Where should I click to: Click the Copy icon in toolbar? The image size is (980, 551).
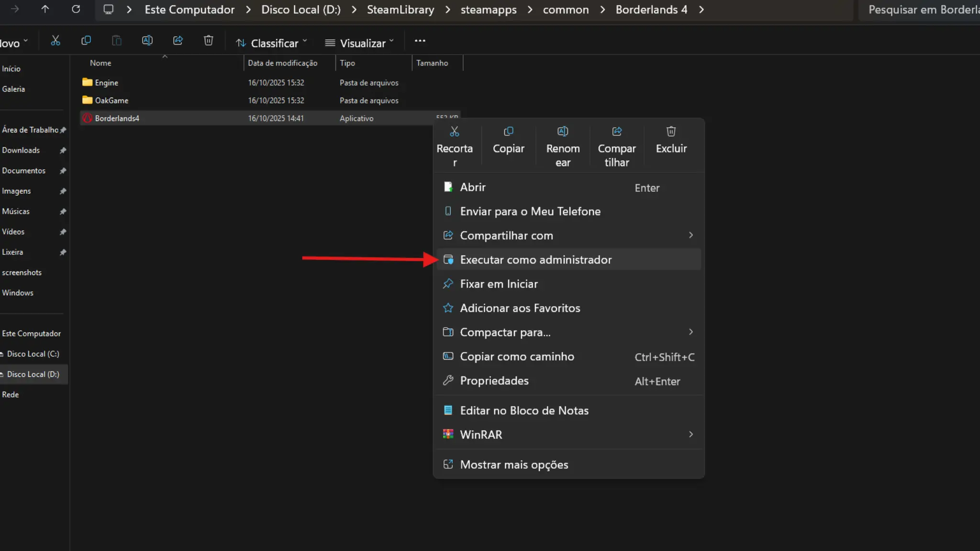[86, 41]
